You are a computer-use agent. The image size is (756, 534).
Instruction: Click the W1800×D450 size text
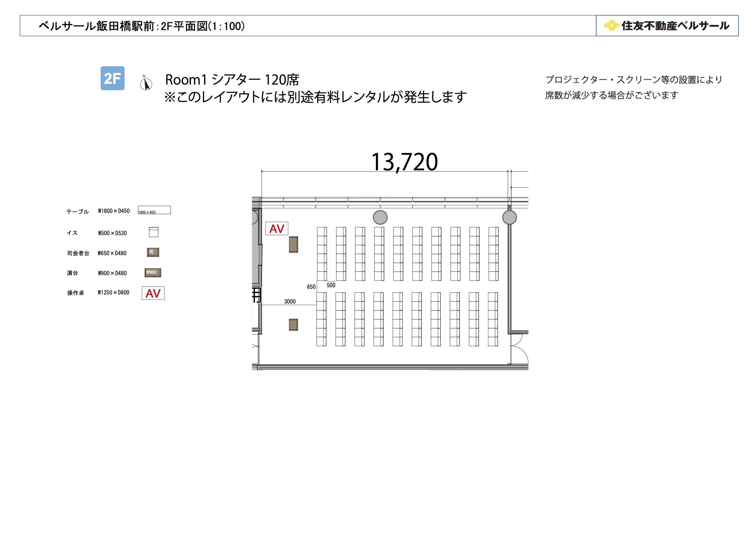114,211
